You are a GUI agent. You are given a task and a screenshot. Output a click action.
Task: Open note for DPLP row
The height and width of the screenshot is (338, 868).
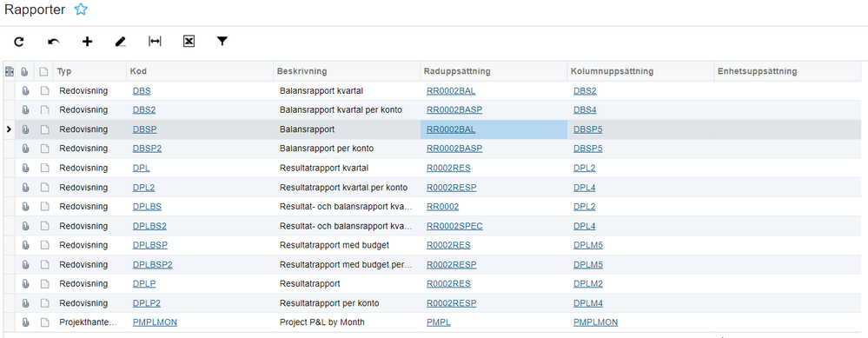tap(44, 284)
